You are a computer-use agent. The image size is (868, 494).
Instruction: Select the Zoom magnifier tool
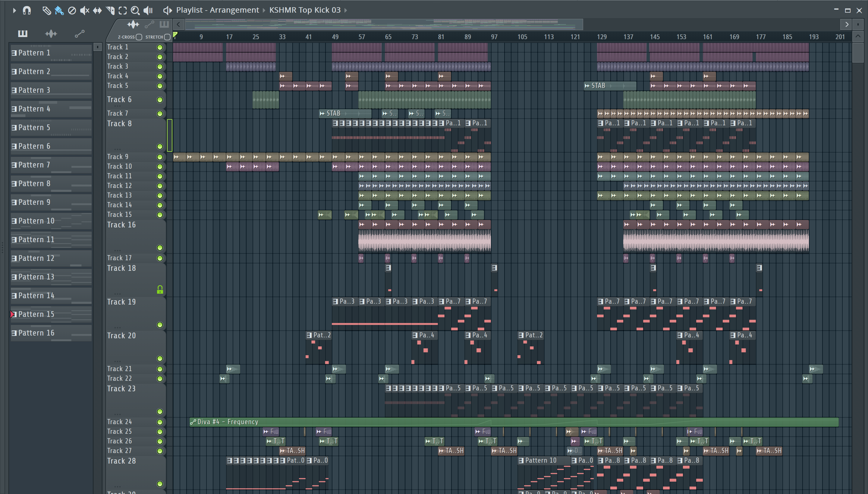(135, 11)
